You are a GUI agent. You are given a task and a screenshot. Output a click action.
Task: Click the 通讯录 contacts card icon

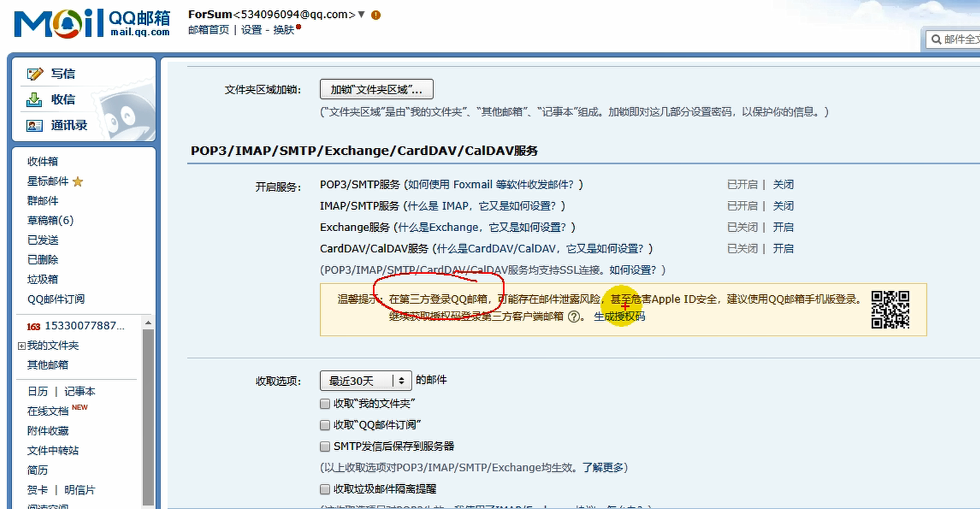34,126
